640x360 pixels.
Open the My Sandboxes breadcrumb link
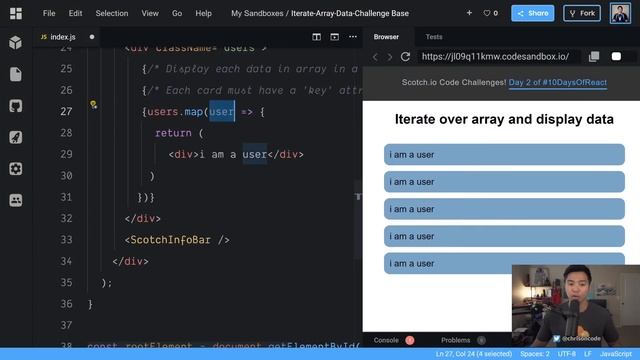point(257,13)
